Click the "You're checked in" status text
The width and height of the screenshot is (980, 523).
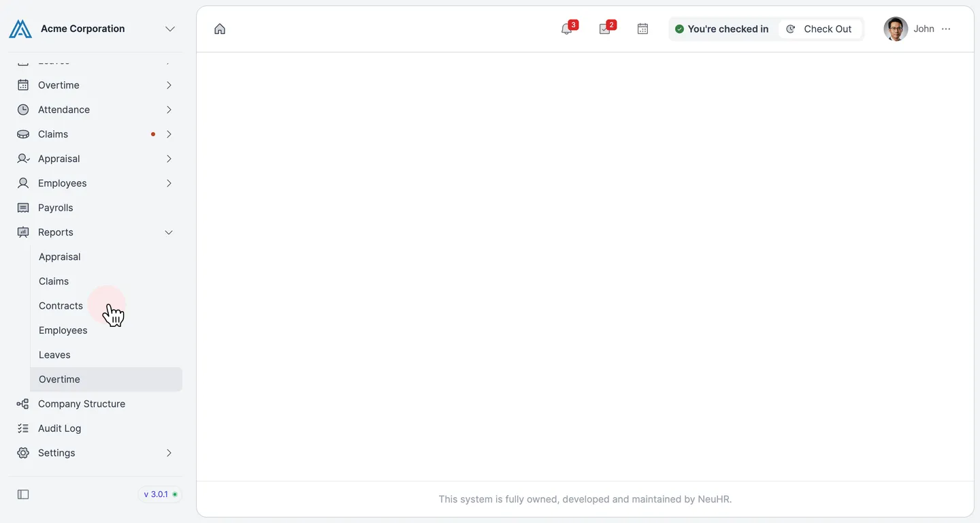coord(728,29)
